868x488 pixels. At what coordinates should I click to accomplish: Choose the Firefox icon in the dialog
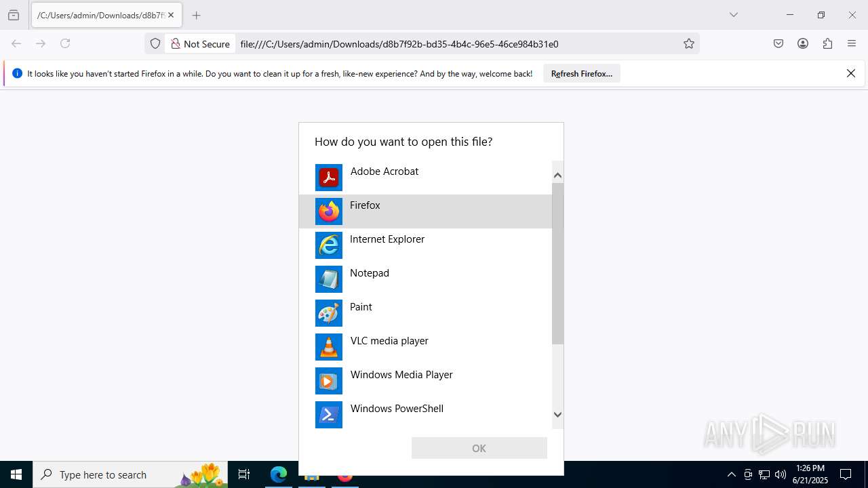click(x=329, y=211)
